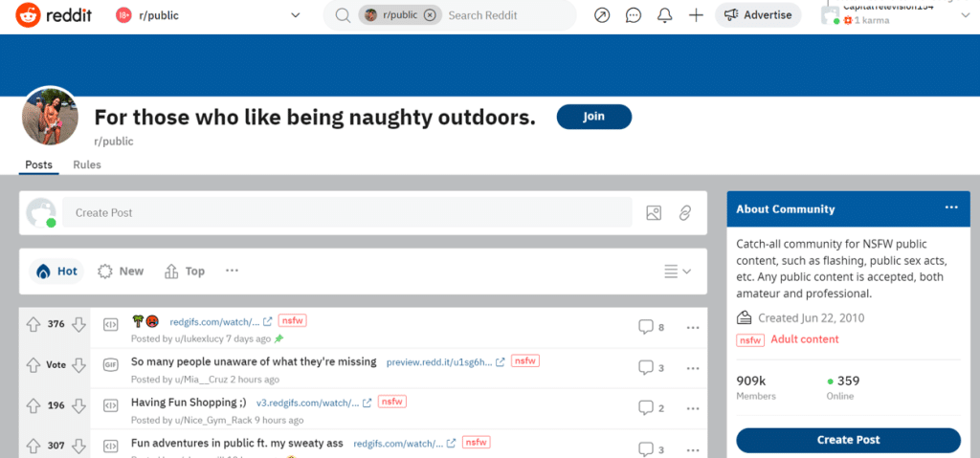The width and height of the screenshot is (980, 458).
Task: Click the 'Adult content' label
Action: (804, 339)
